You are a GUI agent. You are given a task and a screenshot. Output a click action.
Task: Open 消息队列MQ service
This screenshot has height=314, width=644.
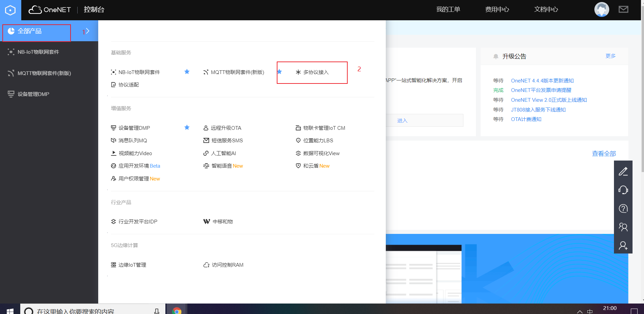click(133, 141)
